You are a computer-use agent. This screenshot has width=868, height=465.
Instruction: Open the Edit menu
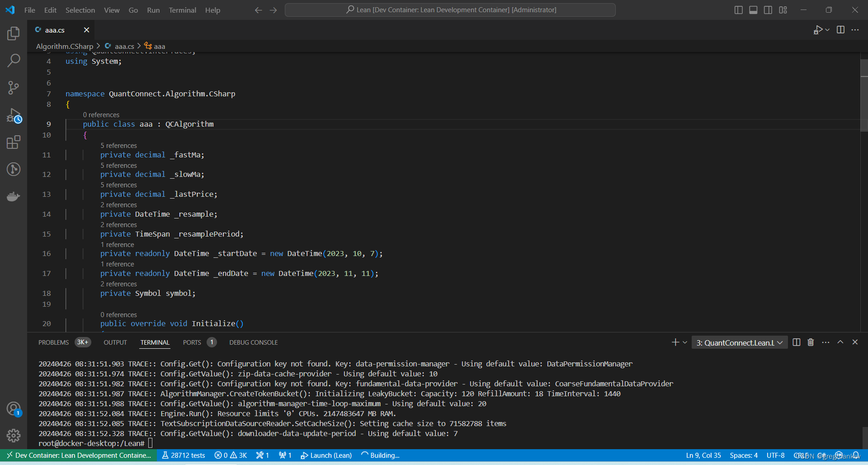[x=50, y=10]
